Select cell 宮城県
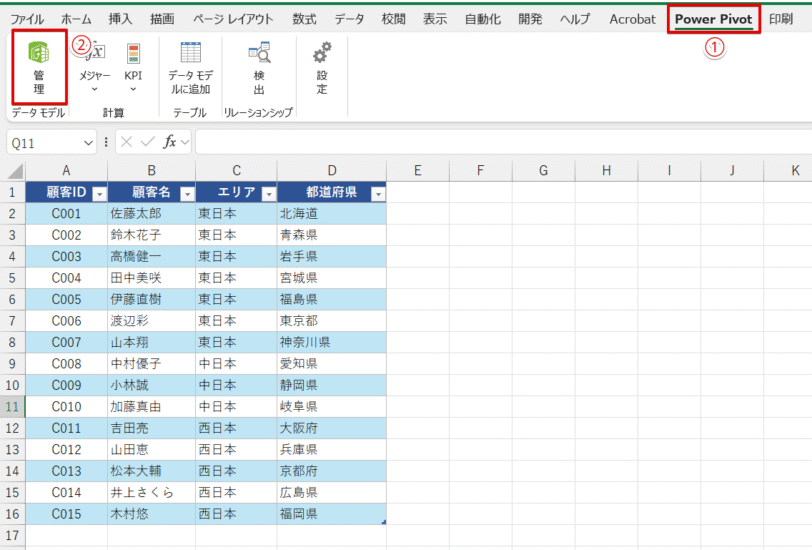The height and width of the screenshot is (550, 812). (x=331, y=278)
